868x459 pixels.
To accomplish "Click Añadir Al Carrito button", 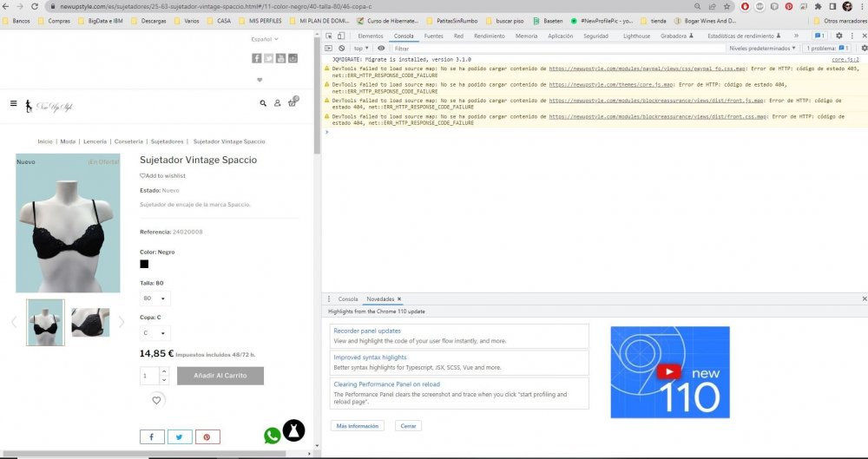I will 220,376.
